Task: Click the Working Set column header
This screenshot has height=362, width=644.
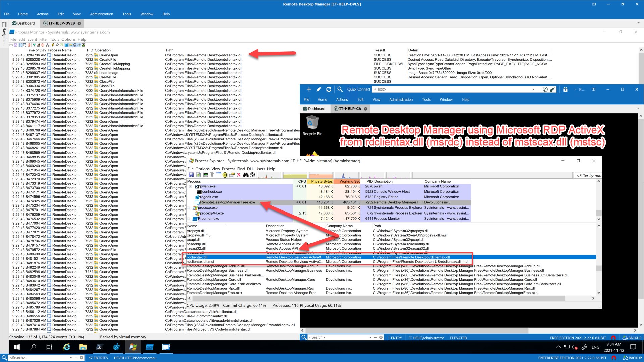Action: [349, 181]
